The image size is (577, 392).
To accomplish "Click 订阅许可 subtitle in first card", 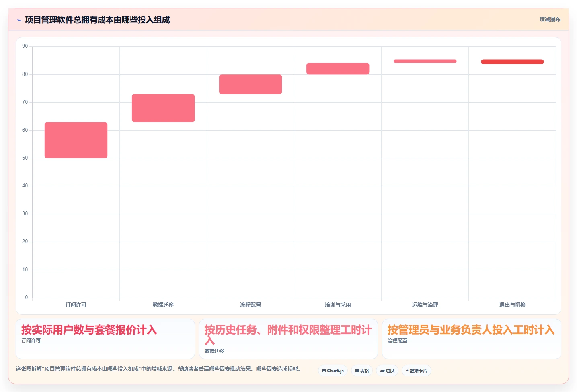I will (x=31, y=341).
